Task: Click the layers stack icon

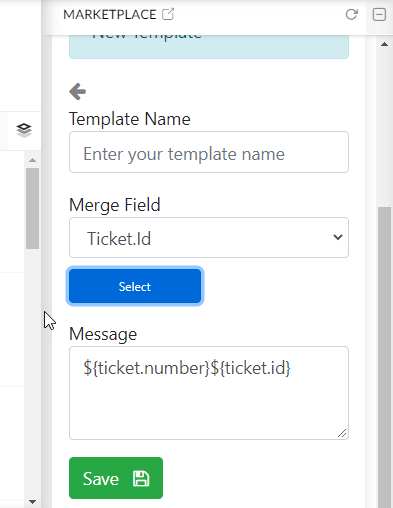Action: pyautogui.click(x=24, y=130)
